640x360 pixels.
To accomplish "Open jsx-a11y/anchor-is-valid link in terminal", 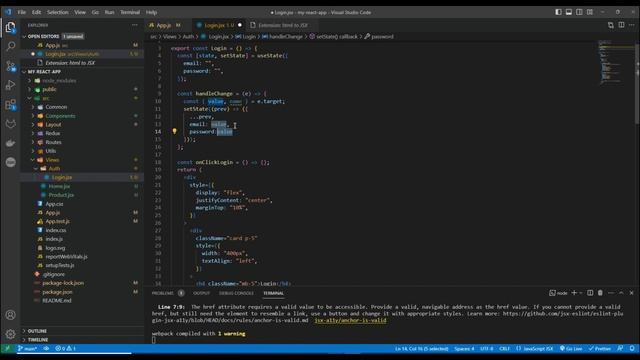I will pyautogui.click(x=350, y=320).
